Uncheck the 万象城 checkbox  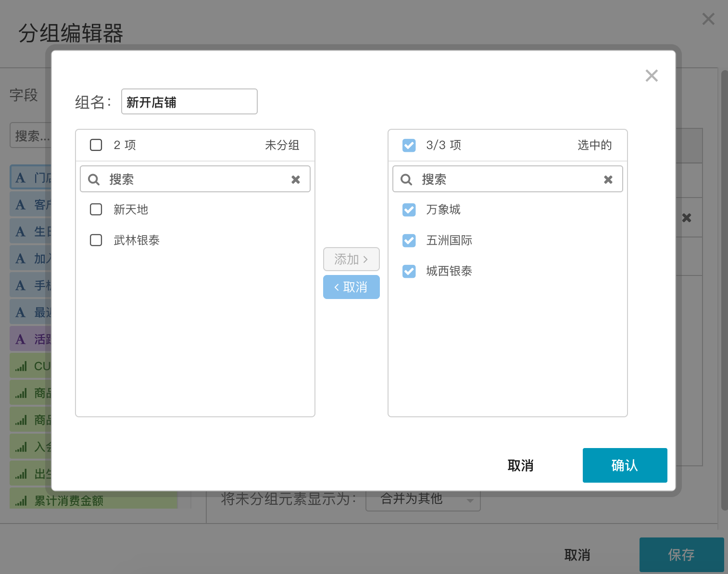409,210
